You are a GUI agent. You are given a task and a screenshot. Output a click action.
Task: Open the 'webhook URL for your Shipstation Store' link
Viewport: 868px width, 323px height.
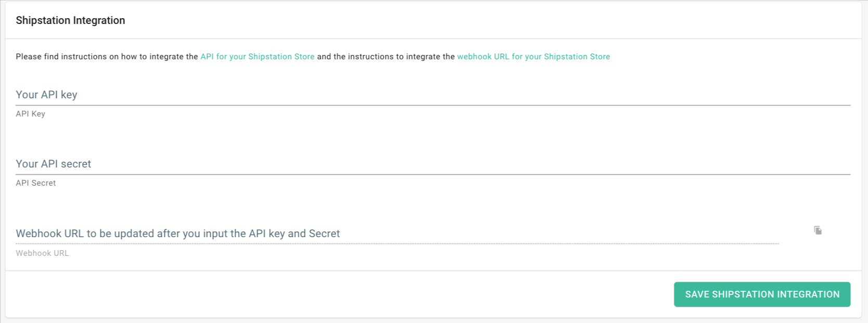click(533, 57)
